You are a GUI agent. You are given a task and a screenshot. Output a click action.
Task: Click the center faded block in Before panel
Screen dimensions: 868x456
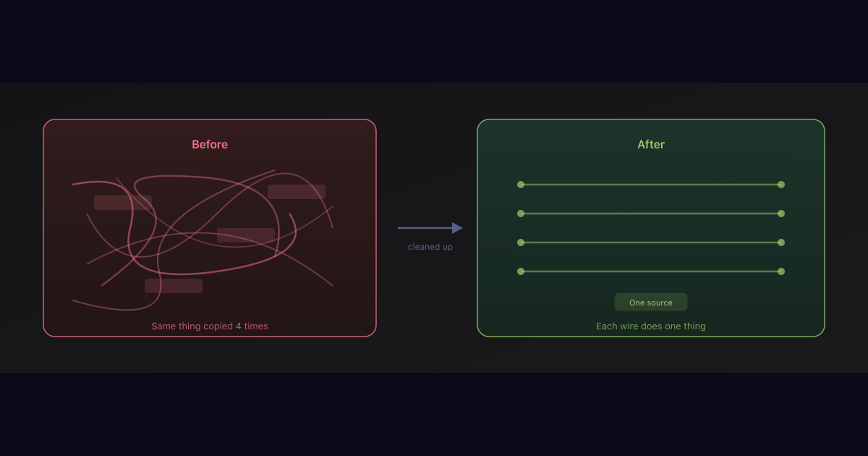(246, 235)
